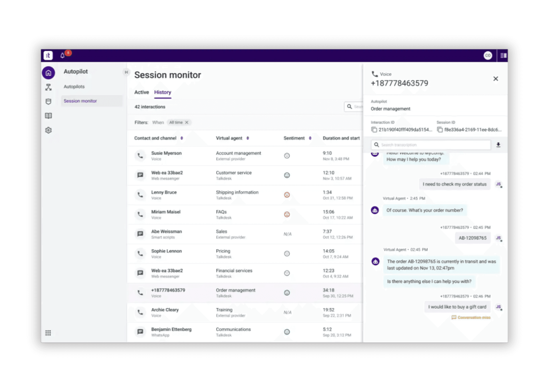Copy the Interaction ID using the copy icon
Screen dimensions: 549x392
click(x=374, y=130)
